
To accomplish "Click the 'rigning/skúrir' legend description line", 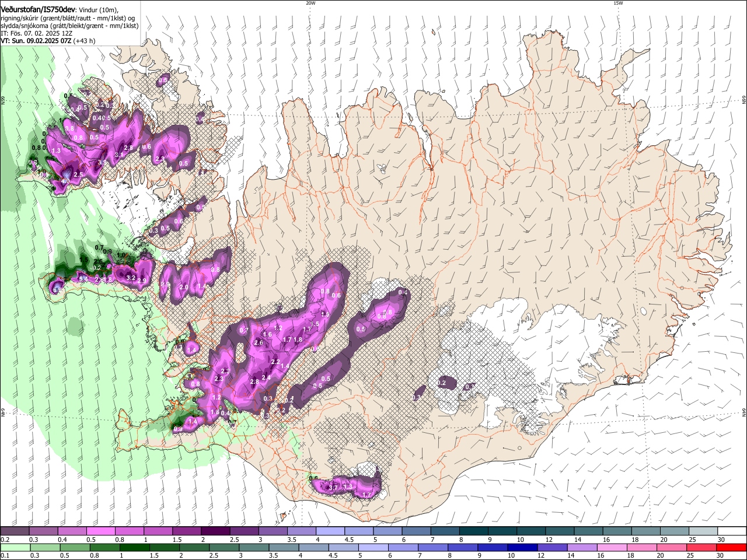I will [68, 18].
